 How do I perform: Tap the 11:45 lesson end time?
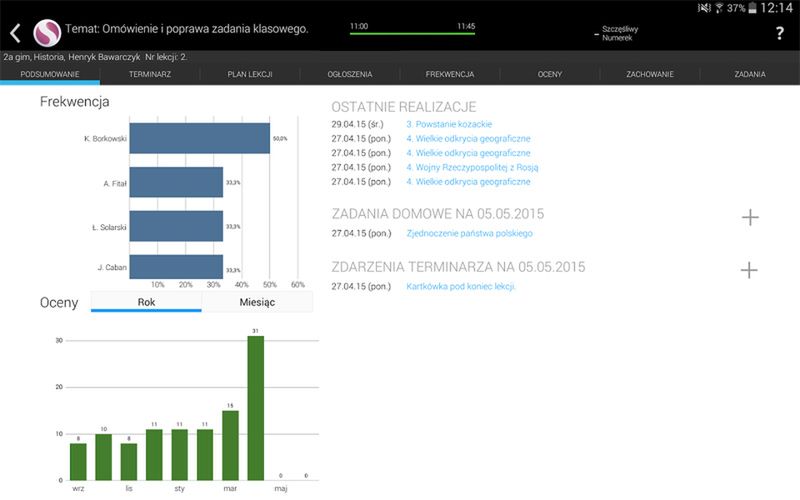pyautogui.click(x=466, y=26)
